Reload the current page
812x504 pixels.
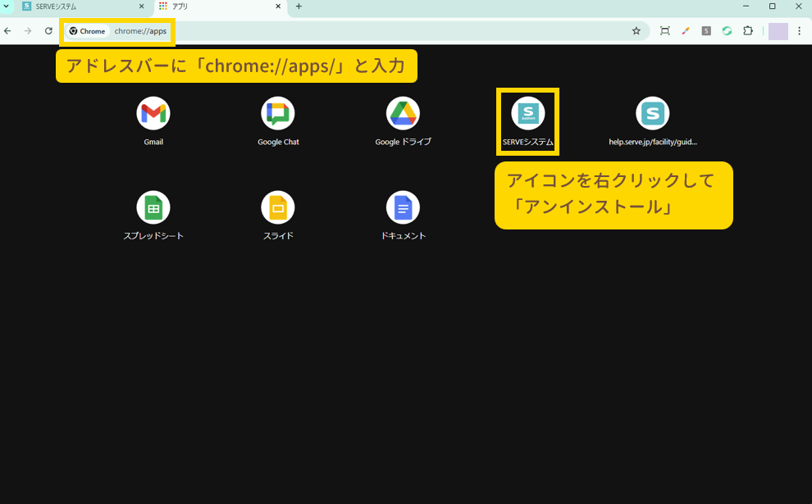coord(48,31)
